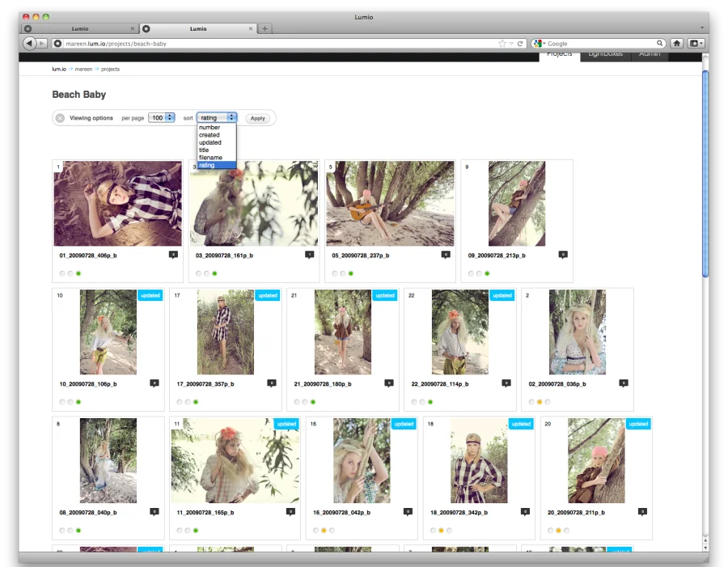Go to the browser home page
The image size is (728, 567).
click(x=677, y=43)
